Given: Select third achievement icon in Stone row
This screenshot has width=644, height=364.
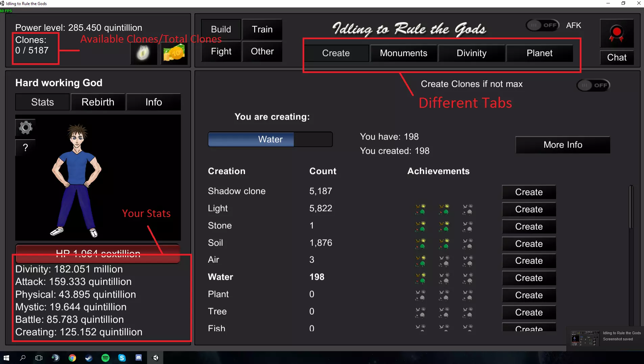Looking at the screenshot, I should [x=468, y=226].
